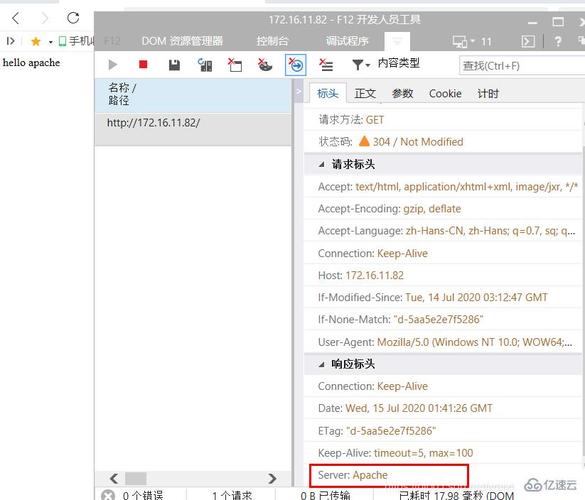Viewport: 585px width, 500px height.
Task: Export captured traffic with save icon
Action: coord(174,65)
